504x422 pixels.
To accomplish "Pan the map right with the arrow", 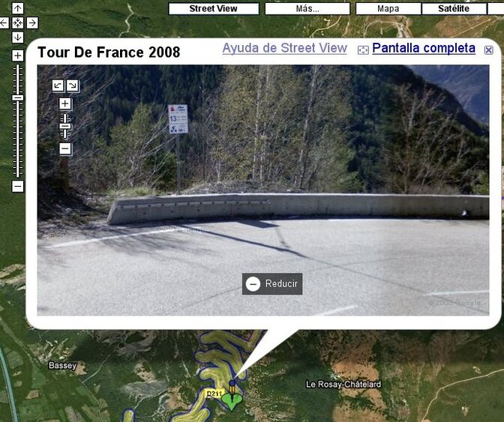I will click(31, 22).
